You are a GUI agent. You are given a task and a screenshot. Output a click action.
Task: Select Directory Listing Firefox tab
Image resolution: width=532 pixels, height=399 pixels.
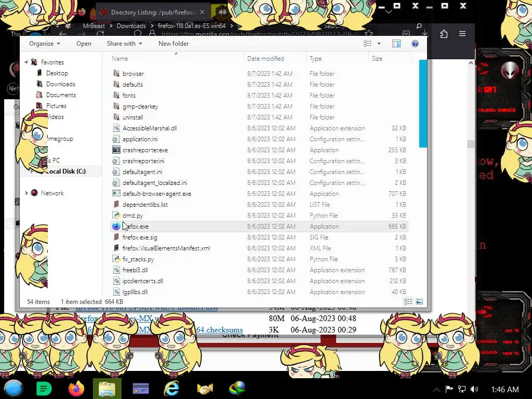(153, 12)
